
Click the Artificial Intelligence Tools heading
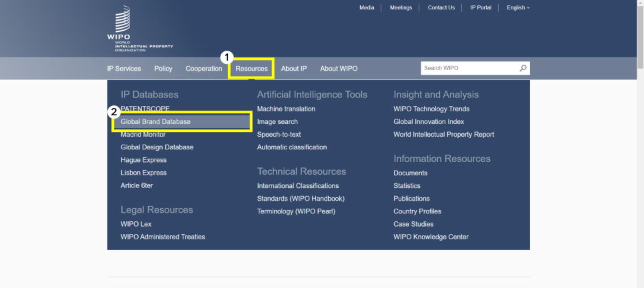point(312,95)
